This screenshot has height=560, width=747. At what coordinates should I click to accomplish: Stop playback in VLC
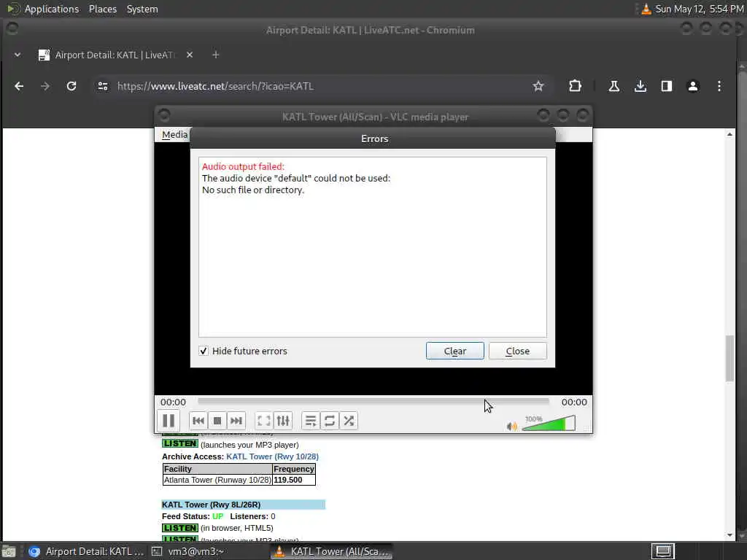pos(217,421)
